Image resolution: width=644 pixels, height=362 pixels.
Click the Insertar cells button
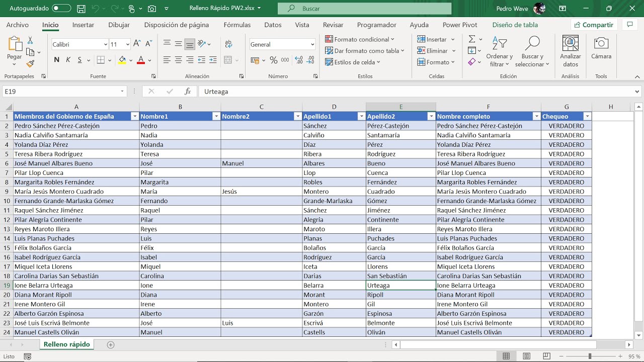(436, 39)
